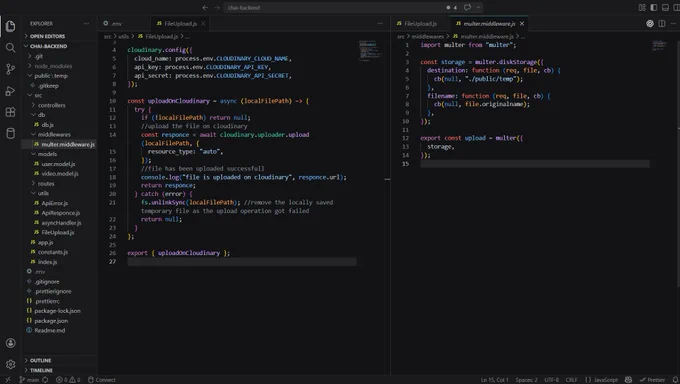680x384 pixels.
Task: Click the split editor icon on right pane
Action: 662,24
